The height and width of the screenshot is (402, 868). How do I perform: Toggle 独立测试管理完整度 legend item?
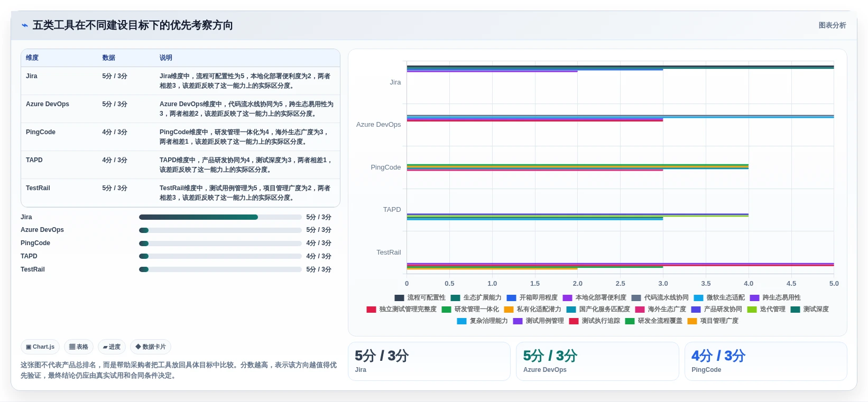[401, 310]
